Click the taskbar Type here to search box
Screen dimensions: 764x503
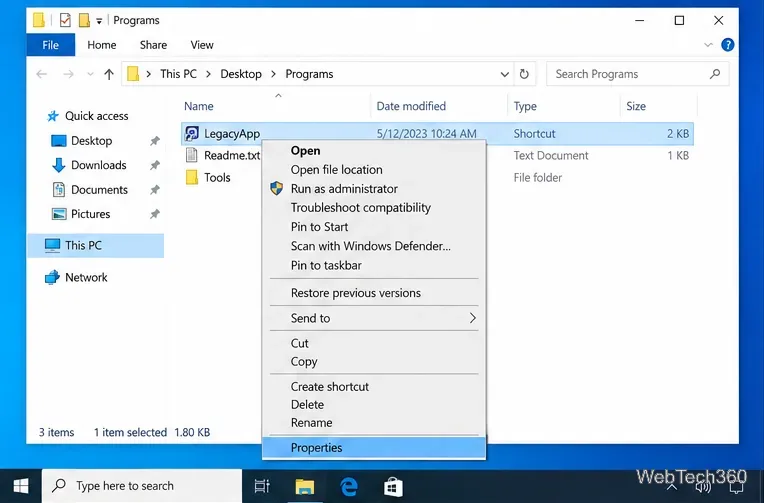tap(142, 486)
